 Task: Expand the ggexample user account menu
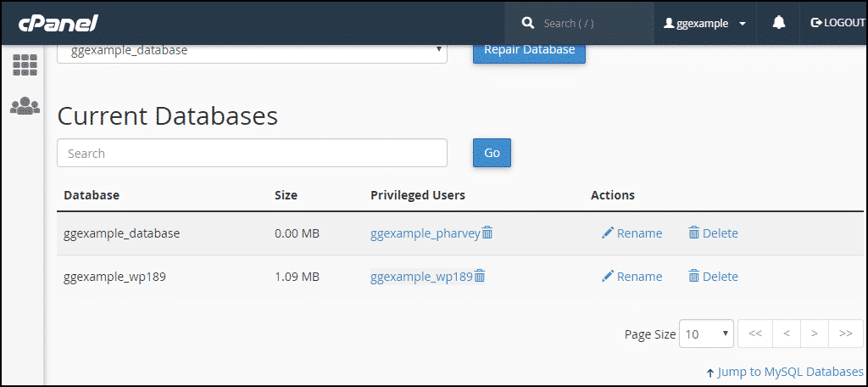pyautogui.click(x=705, y=23)
